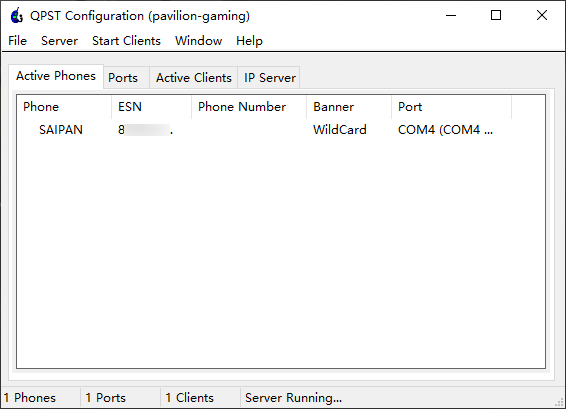Sort by the Phone column header
Viewport: 566px width, 409px height.
[x=64, y=107]
